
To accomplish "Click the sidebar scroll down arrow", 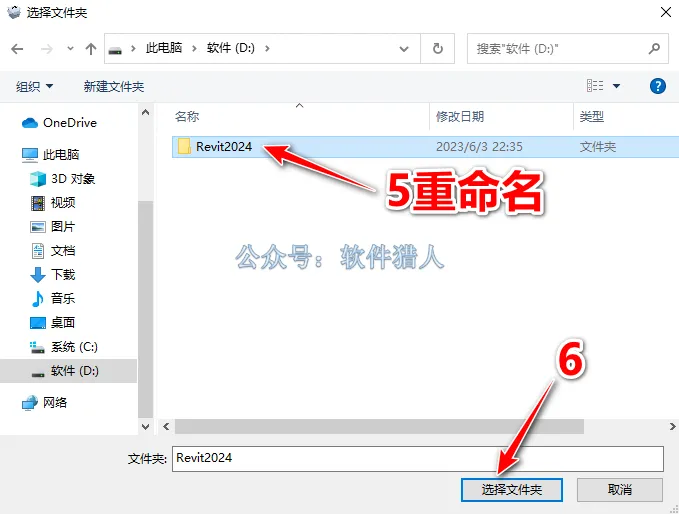I will coord(146,427).
